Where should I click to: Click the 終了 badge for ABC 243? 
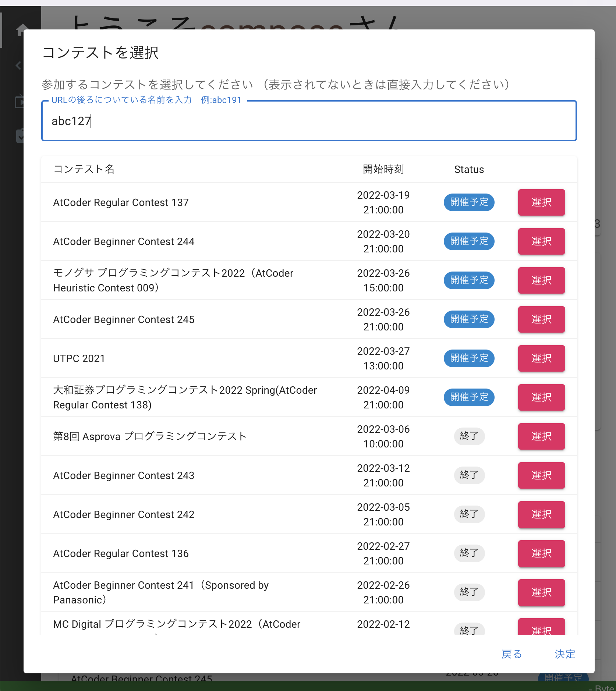(x=469, y=475)
